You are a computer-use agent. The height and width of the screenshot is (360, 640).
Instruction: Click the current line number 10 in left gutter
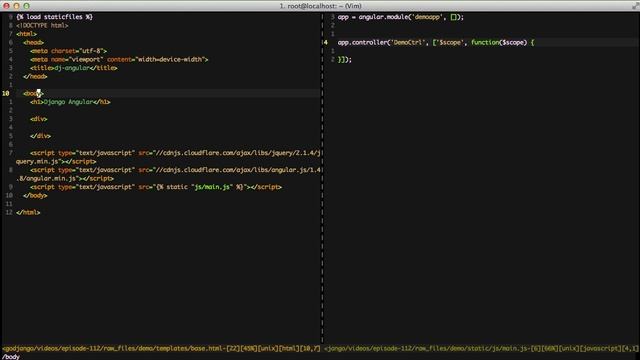6,93
